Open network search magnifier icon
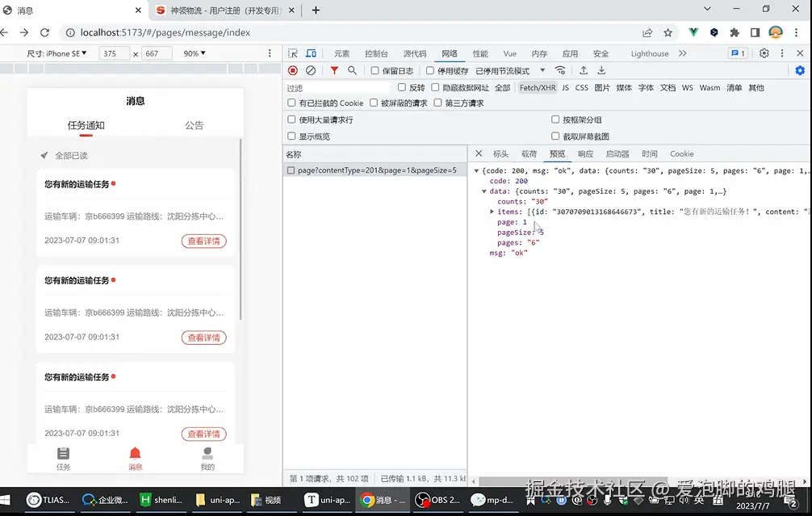Viewport: 812px width, 516px height. [x=352, y=70]
